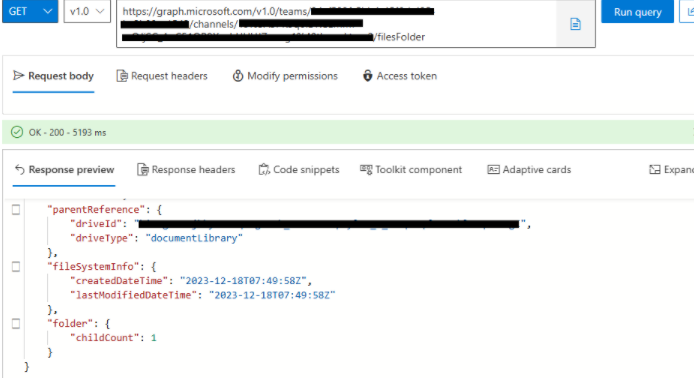694x378 pixels.
Task: Click the "driveId" key text
Action: click(96, 224)
